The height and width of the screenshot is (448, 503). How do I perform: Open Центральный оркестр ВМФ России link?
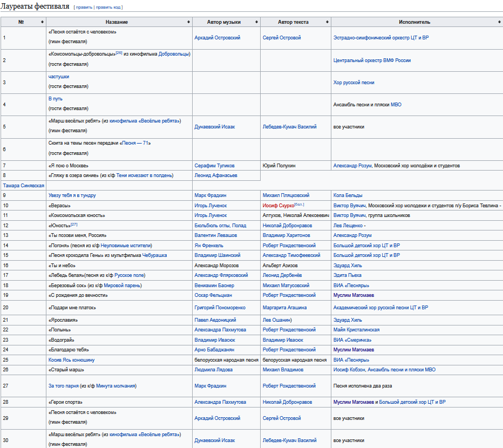[x=372, y=60]
